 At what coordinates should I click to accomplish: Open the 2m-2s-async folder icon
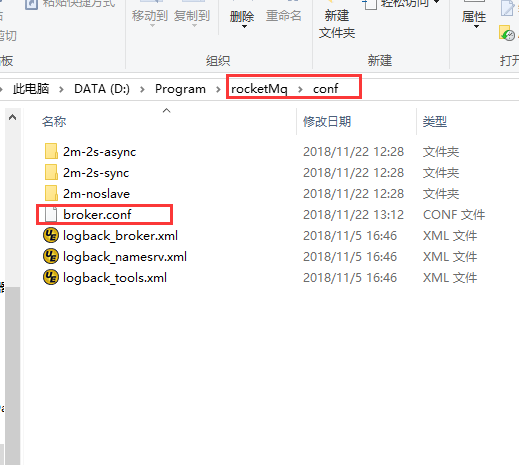51,151
